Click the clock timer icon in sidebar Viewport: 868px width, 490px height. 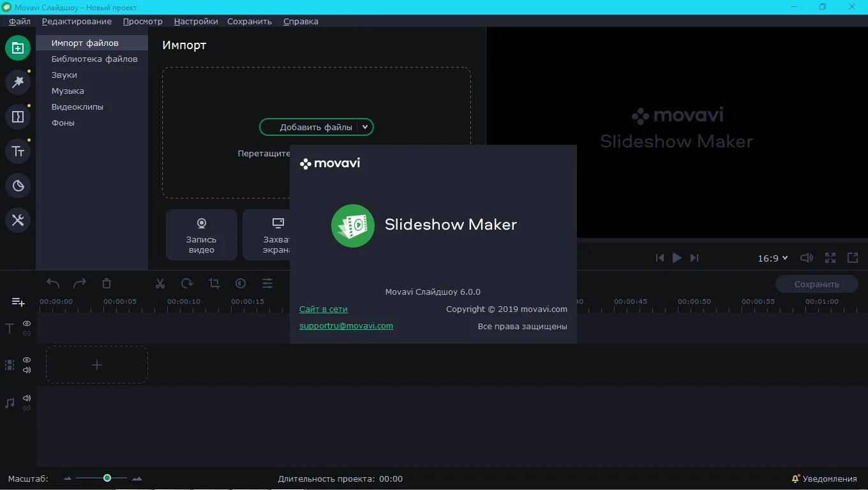(18, 186)
